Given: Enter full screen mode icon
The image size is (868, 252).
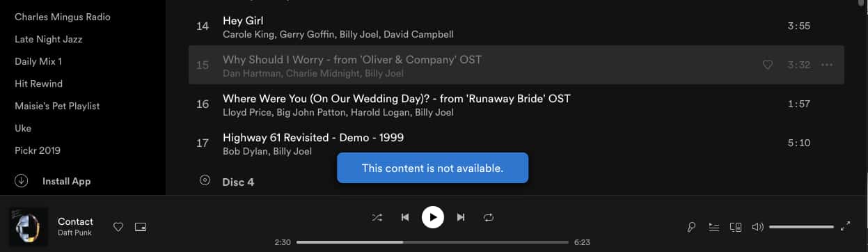Looking at the screenshot, I should (x=845, y=226).
